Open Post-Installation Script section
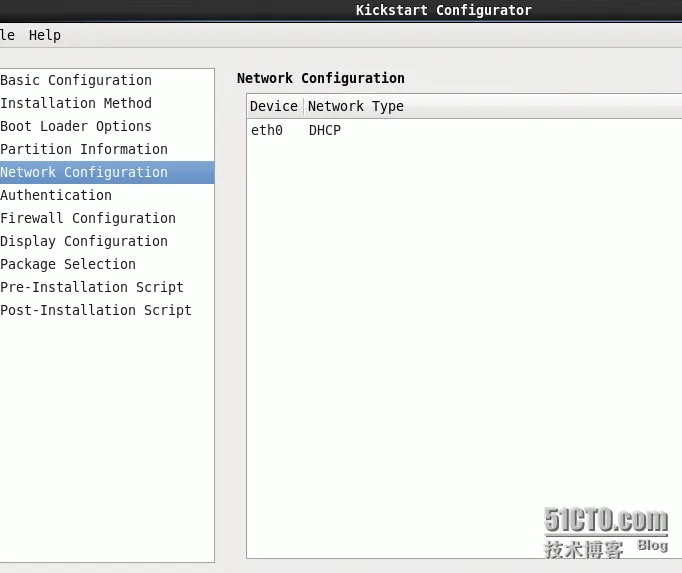The image size is (682, 573). pyautogui.click(x=107, y=311)
